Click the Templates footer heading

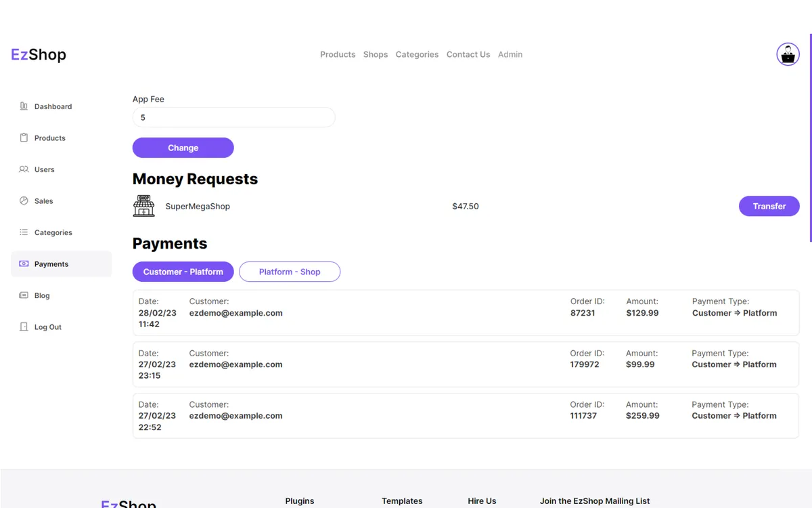402,501
